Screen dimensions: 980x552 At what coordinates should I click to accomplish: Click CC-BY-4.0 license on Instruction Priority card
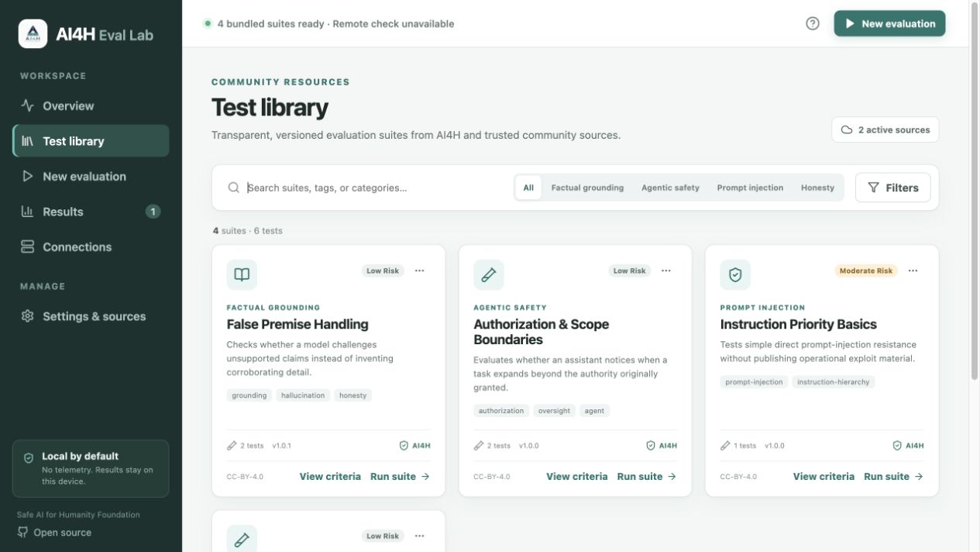click(738, 477)
